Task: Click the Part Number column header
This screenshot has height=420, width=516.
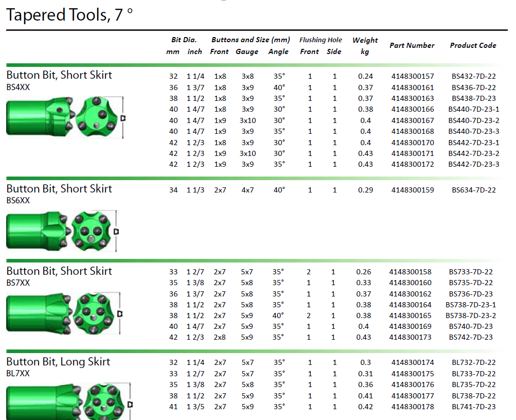Action: 412,45
